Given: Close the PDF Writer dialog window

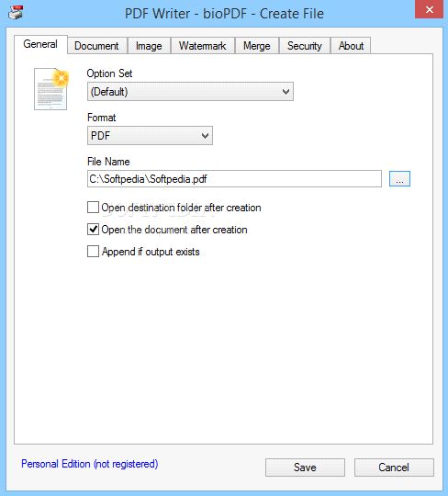Looking at the screenshot, I should [429, 10].
